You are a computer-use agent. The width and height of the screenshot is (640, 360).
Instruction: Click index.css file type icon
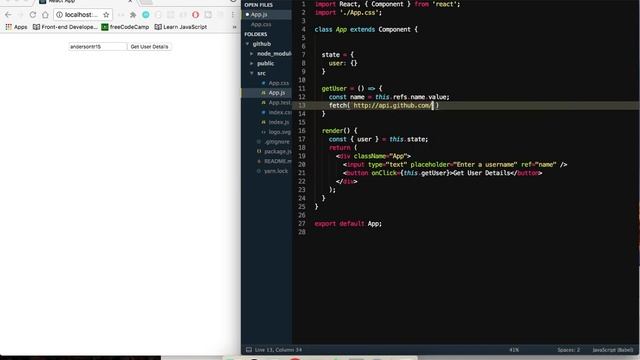(x=263, y=112)
